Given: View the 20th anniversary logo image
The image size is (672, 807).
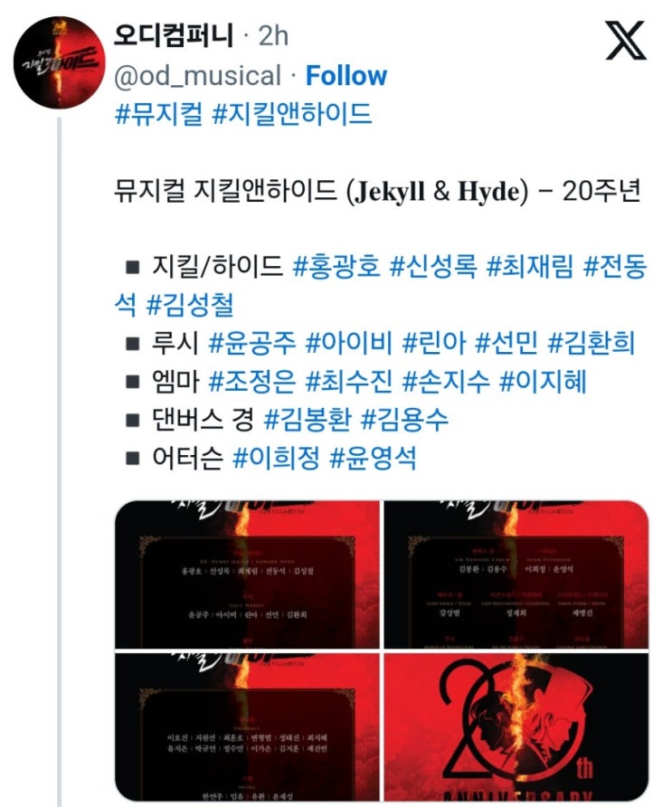Looking at the screenshot, I should pos(516,726).
